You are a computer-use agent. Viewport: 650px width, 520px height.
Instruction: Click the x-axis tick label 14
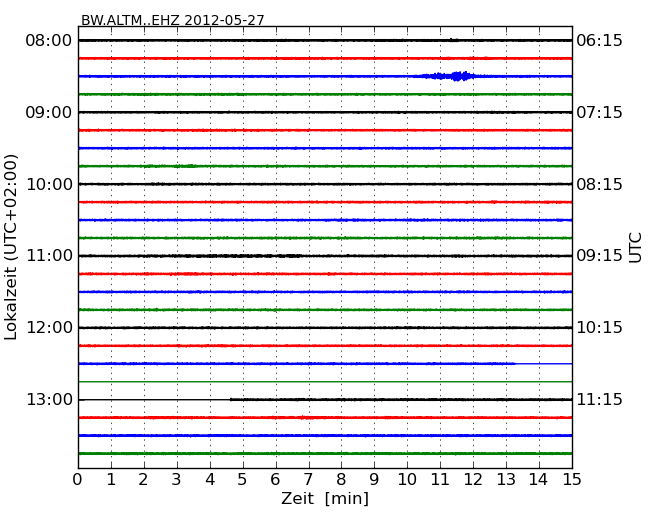[x=539, y=479]
